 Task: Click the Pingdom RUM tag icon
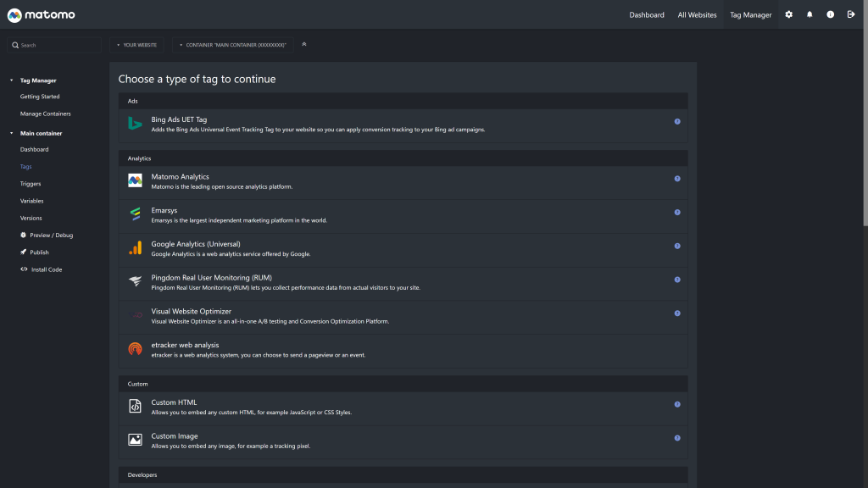[x=135, y=281]
